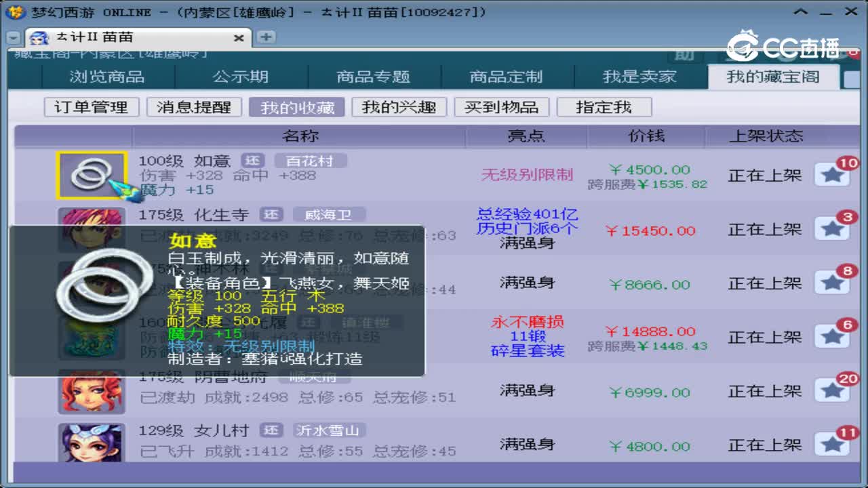Click the 阴曹地府 character avatar
This screenshot has height=488, width=868.
92,392
